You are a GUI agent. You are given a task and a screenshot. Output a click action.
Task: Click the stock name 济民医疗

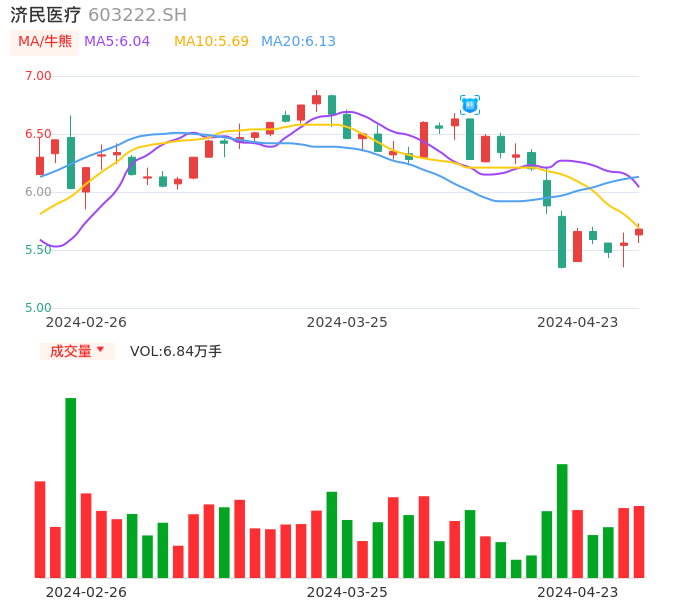click(x=46, y=15)
